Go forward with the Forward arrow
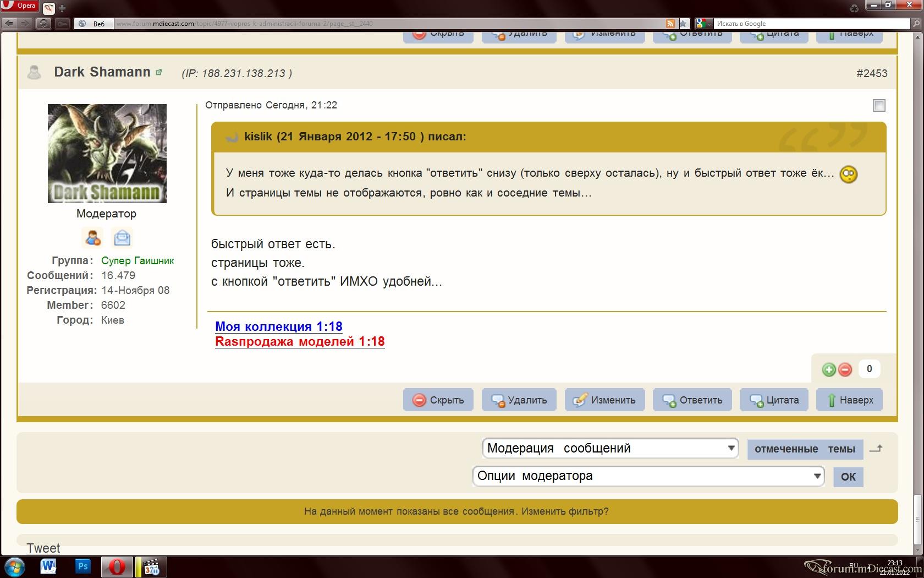Viewport: 924px width, 578px height. tap(25, 24)
